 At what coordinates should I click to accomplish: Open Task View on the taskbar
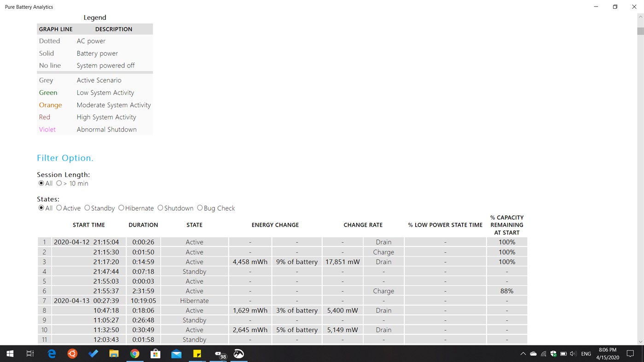click(30, 354)
